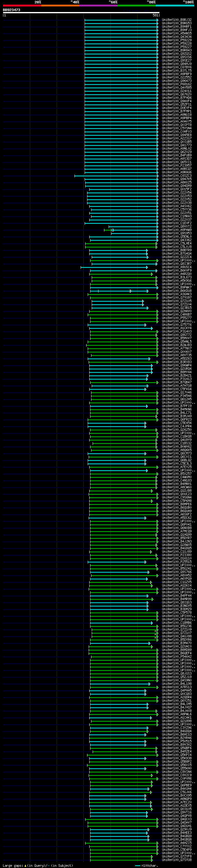Select label UniRef100_B9R843
Viewport: 197px width, 868px height.
tap(176, 50)
